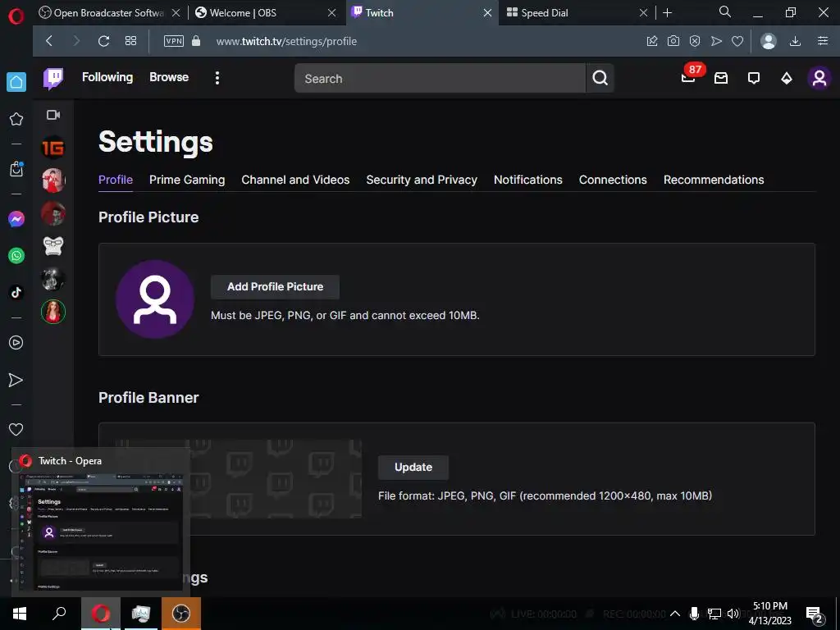The height and width of the screenshot is (630, 840).
Task: Click the Opera main menu logo
Action: click(x=16, y=16)
